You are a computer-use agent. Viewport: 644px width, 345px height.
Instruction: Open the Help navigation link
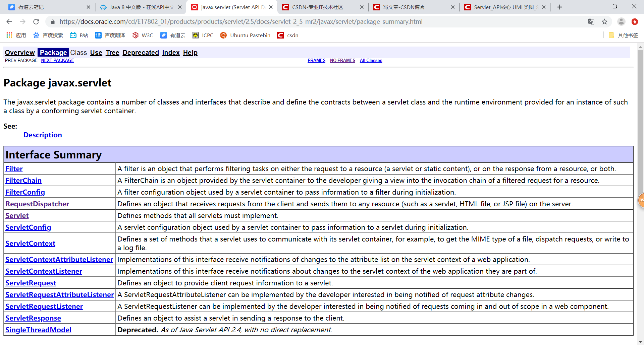(x=190, y=53)
